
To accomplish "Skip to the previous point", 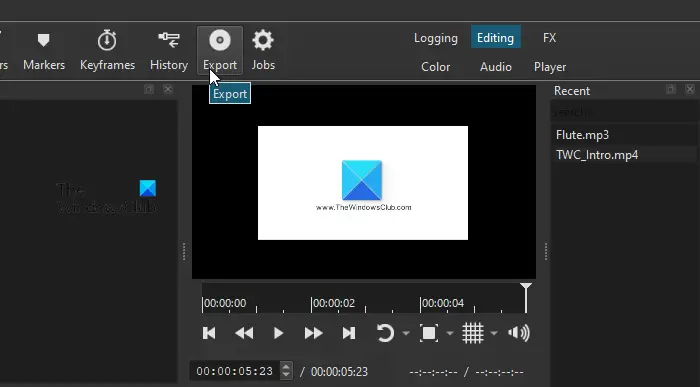I will pyautogui.click(x=209, y=333).
